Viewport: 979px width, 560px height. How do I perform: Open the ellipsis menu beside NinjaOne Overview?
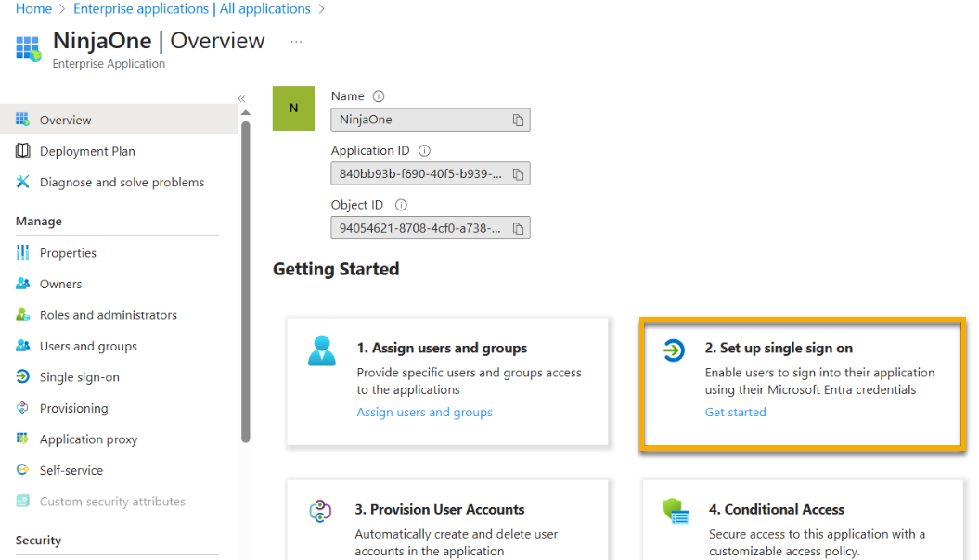coord(296,41)
